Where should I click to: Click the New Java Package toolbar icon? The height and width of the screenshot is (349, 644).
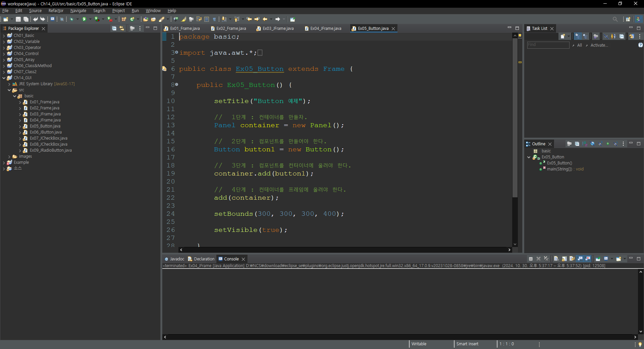124,19
